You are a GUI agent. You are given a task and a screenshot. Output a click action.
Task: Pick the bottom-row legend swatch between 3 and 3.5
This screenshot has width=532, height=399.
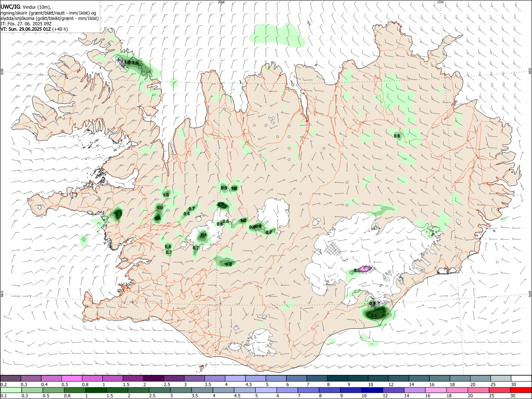point(180,390)
